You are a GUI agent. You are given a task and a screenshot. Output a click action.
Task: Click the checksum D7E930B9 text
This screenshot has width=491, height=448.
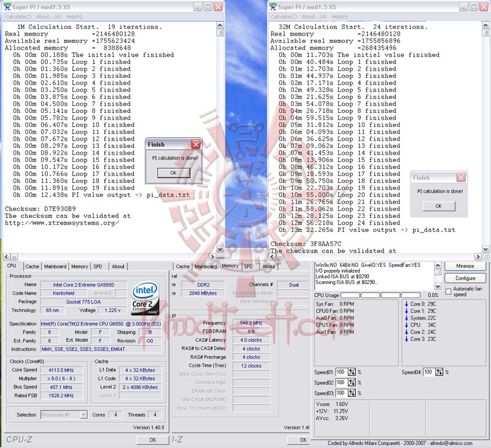(x=60, y=209)
